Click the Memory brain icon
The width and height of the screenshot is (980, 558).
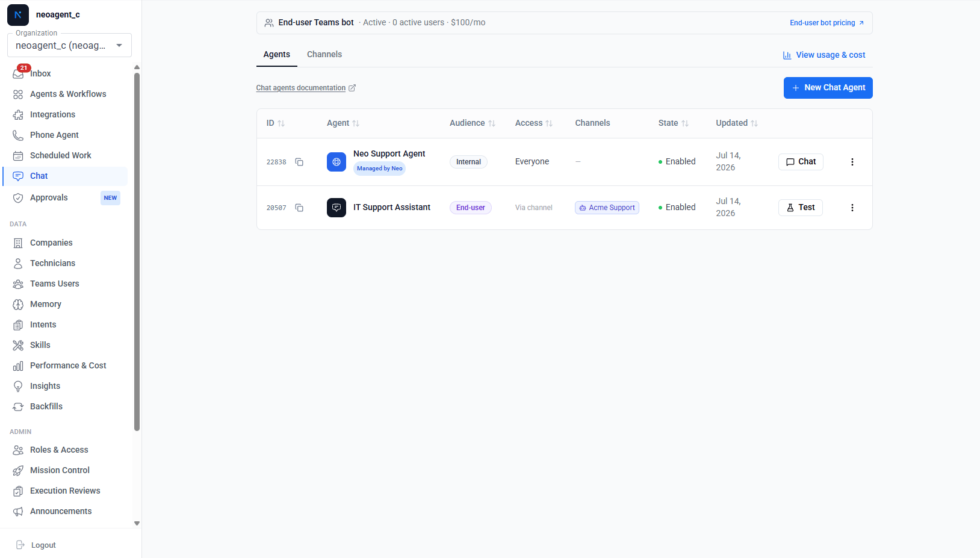pos(18,305)
